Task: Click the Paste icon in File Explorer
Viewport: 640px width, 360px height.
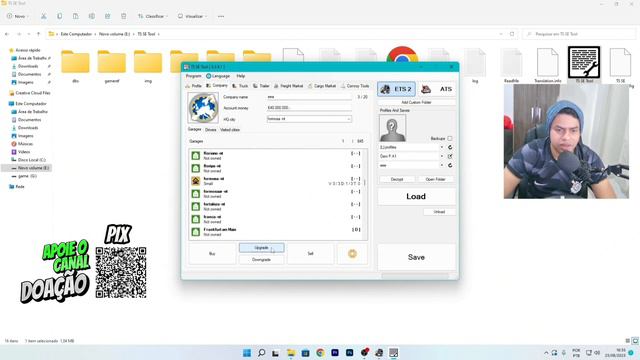Action: point(76,16)
